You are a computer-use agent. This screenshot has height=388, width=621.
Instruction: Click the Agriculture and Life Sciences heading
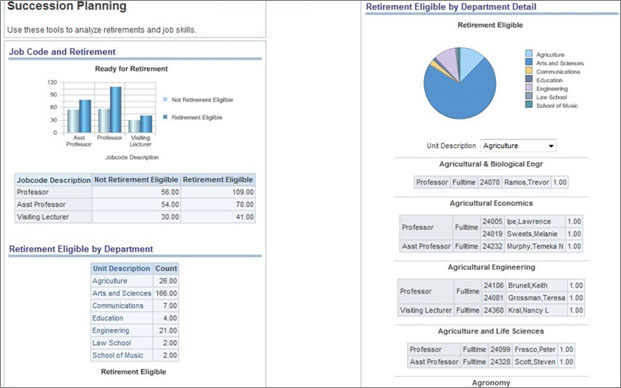tap(491, 331)
